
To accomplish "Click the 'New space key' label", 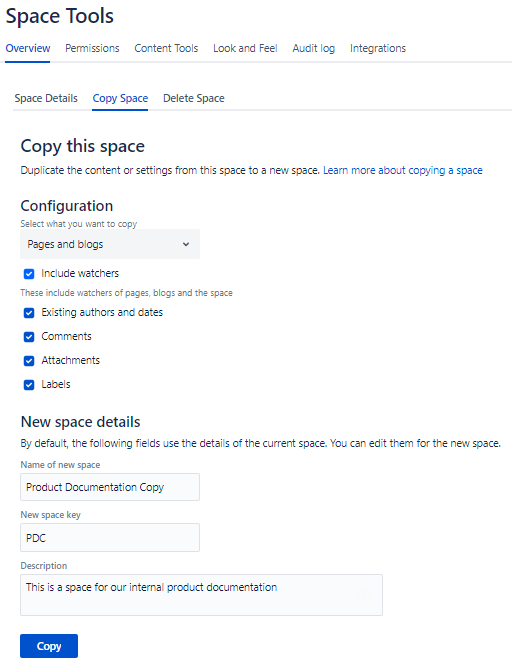I will coord(50,515).
